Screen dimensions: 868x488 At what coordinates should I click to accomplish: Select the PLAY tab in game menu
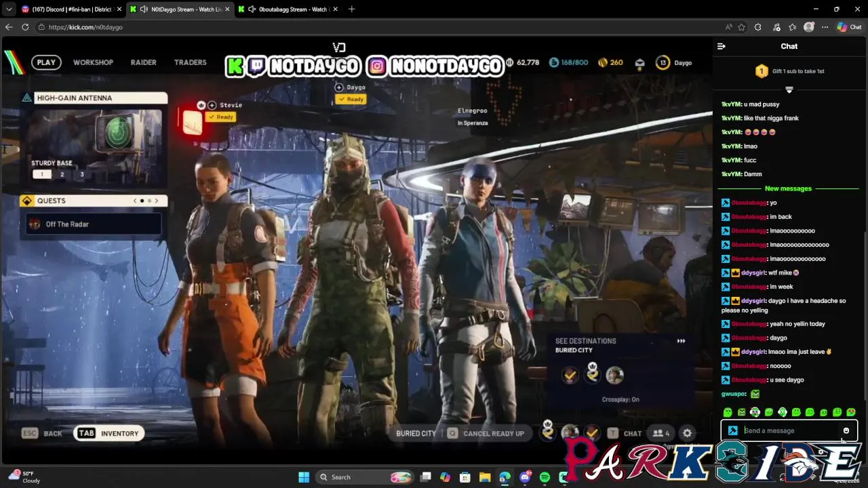[46, 62]
